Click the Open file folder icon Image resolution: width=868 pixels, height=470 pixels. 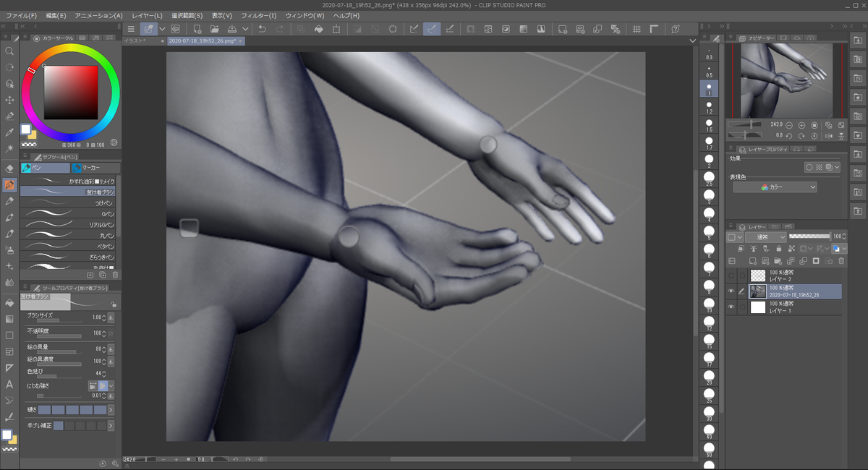click(x=216, y=29)
